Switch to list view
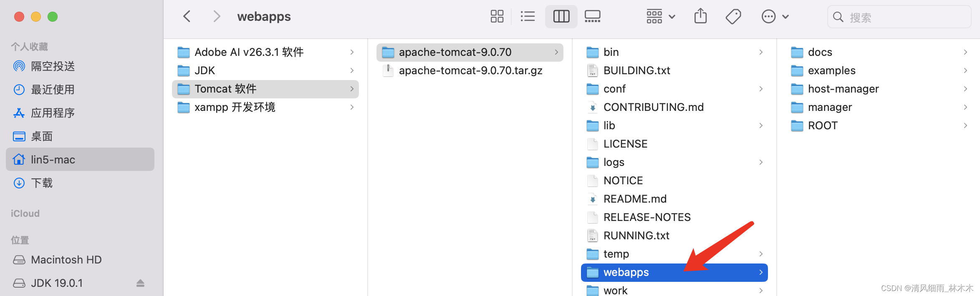980x296 pixels. click(528, 17)
